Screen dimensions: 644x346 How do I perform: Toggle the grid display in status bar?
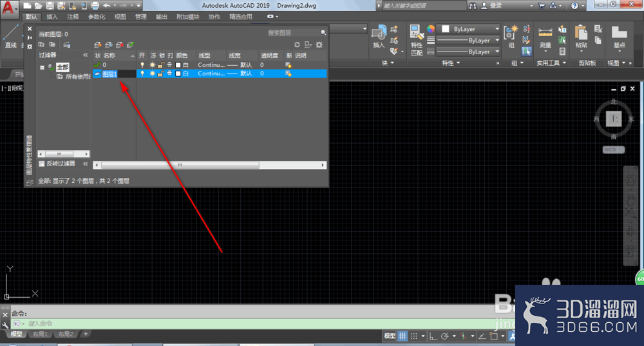[x=402, y=336]
